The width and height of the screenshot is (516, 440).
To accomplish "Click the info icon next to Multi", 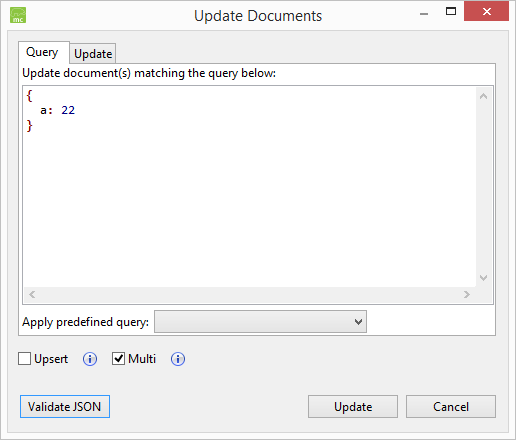I will click(178, 359).
